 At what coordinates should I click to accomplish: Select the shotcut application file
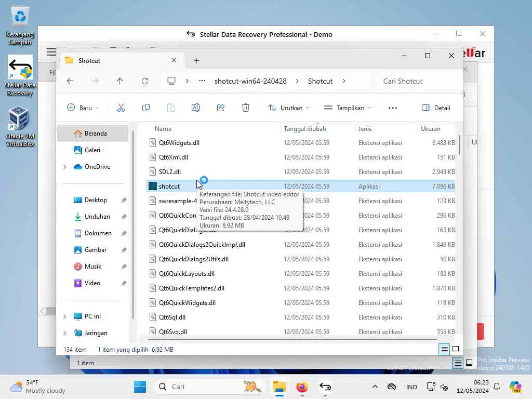click(301, 187)
